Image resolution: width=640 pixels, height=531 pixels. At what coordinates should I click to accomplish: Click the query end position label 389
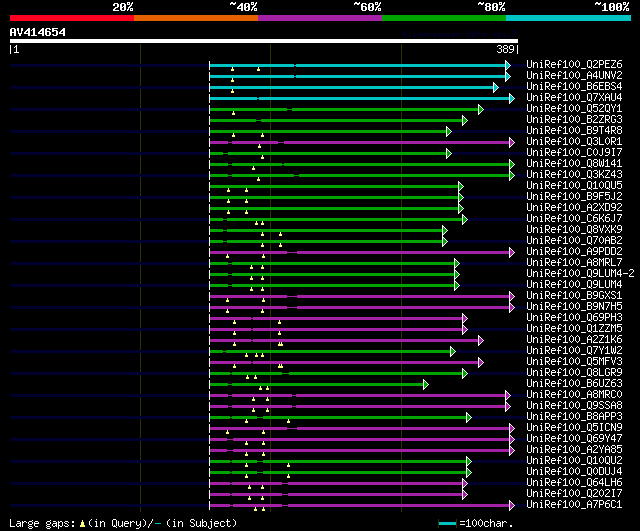click(505, 49)
